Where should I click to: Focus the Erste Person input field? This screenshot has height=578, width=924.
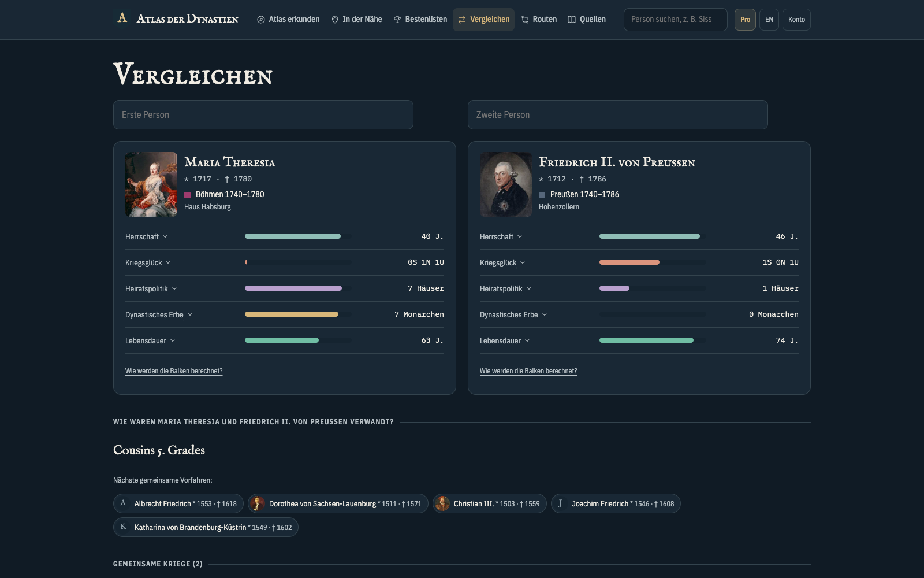click(x=263, y=114)
